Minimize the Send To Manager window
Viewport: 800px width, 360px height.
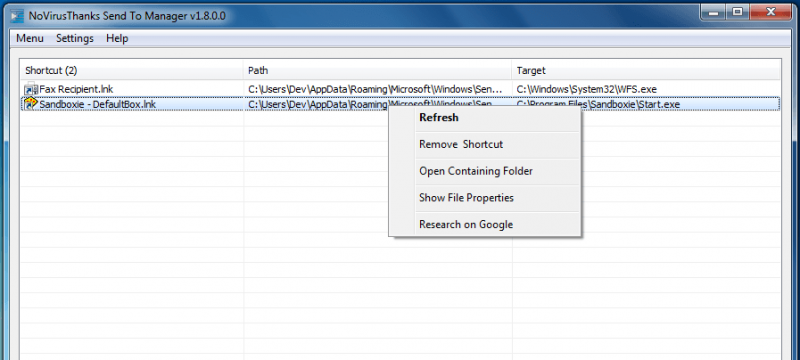coord(713,12)
